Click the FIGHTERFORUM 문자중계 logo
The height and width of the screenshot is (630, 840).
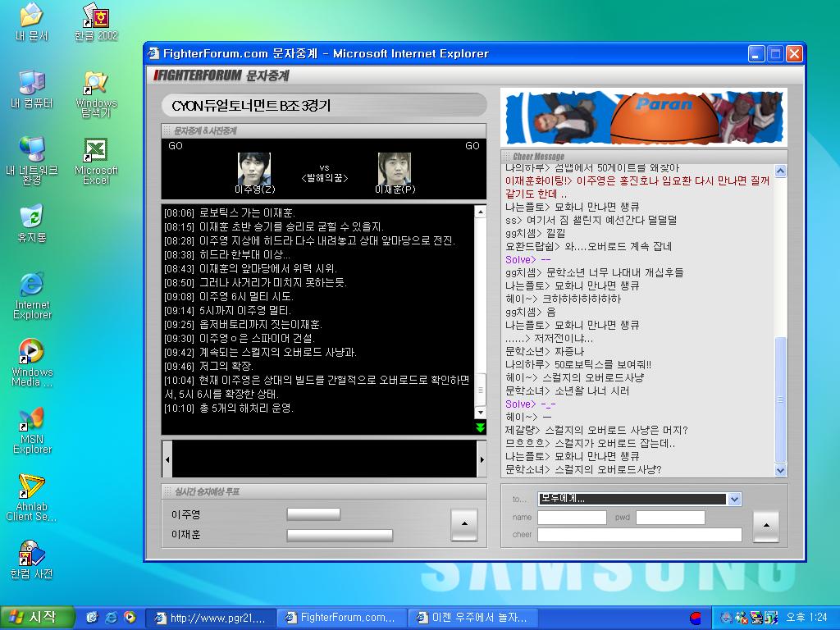tap(221, 75)
